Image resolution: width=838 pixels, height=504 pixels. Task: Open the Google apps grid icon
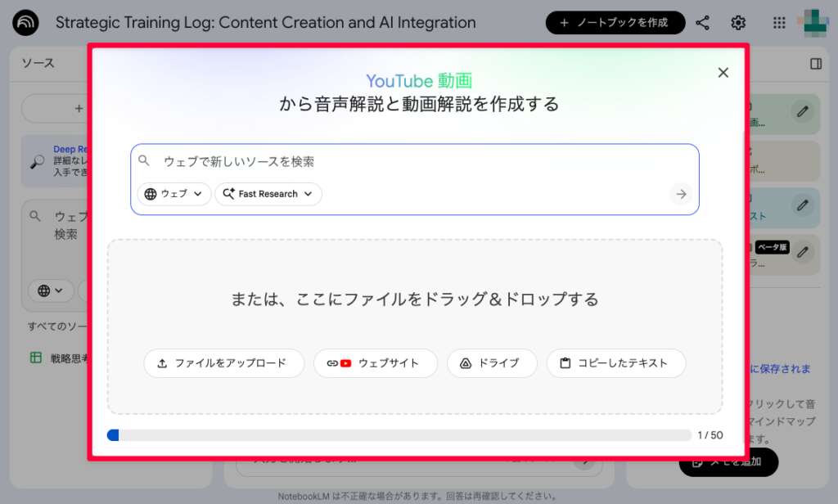click(777, 22)
